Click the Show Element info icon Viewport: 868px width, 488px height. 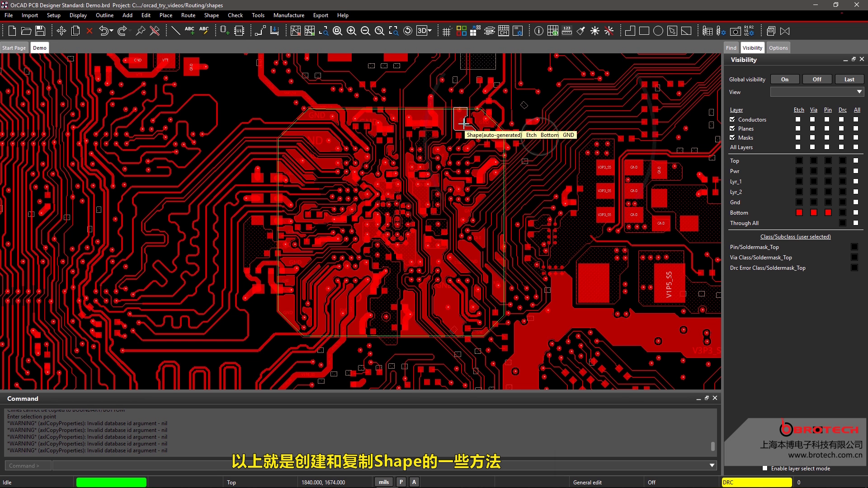point(539,31)
